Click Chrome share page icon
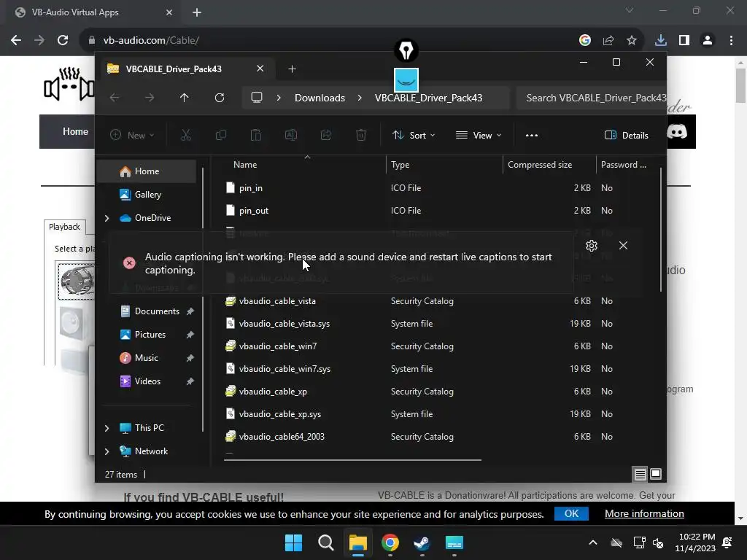This screenshot has height=560, width=747. coord(608,41)
